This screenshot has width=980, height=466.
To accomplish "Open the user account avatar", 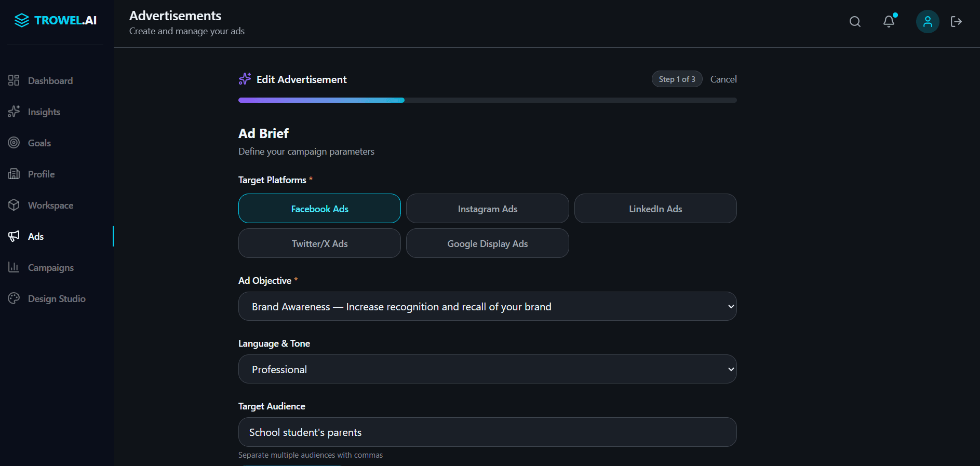I will 928,21.
